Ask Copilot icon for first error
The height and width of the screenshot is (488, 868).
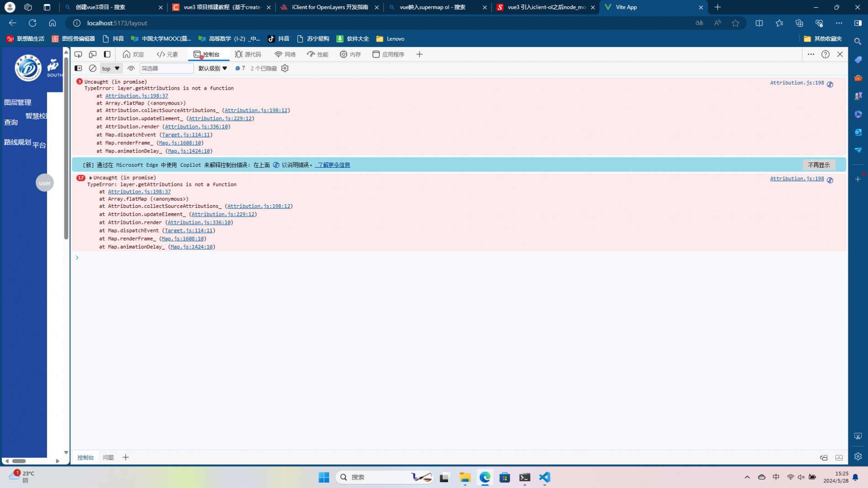point(830,84)
